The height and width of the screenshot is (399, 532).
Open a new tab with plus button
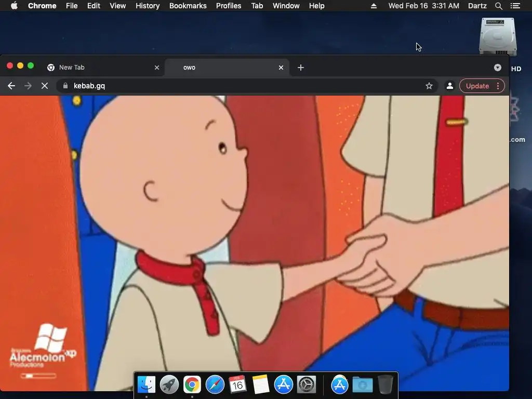coord(301,68)
